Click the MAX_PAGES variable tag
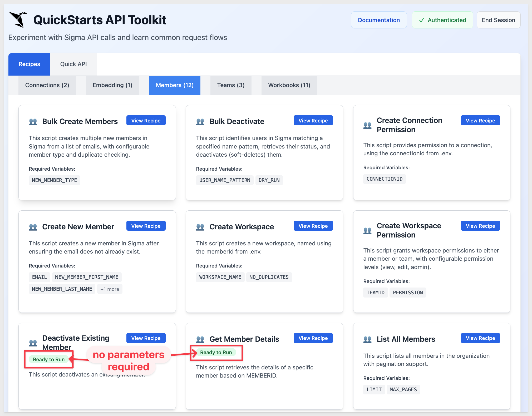 click(x=403, y=390)
